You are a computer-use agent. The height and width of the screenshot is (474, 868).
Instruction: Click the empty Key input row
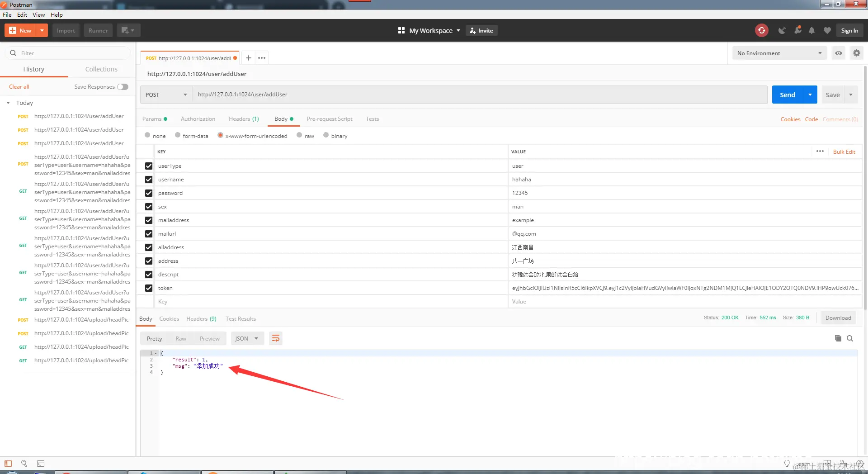(332, 302)
